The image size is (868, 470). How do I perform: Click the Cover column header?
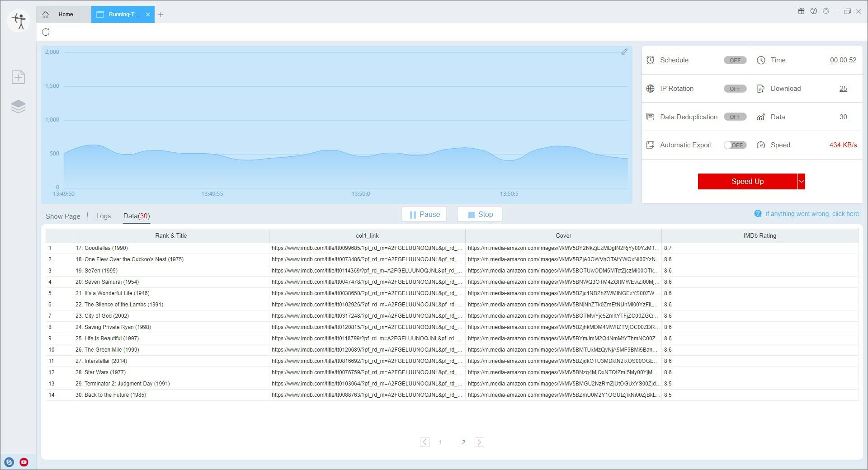563,236
